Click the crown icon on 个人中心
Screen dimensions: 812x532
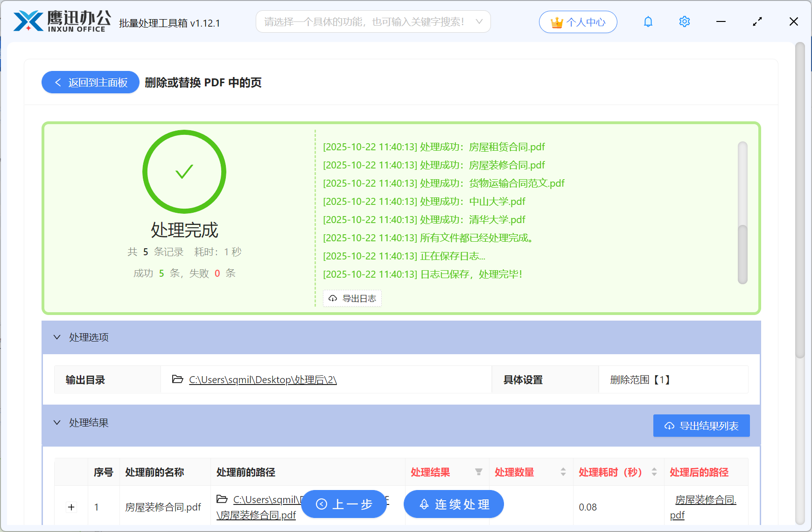(556, 21)
